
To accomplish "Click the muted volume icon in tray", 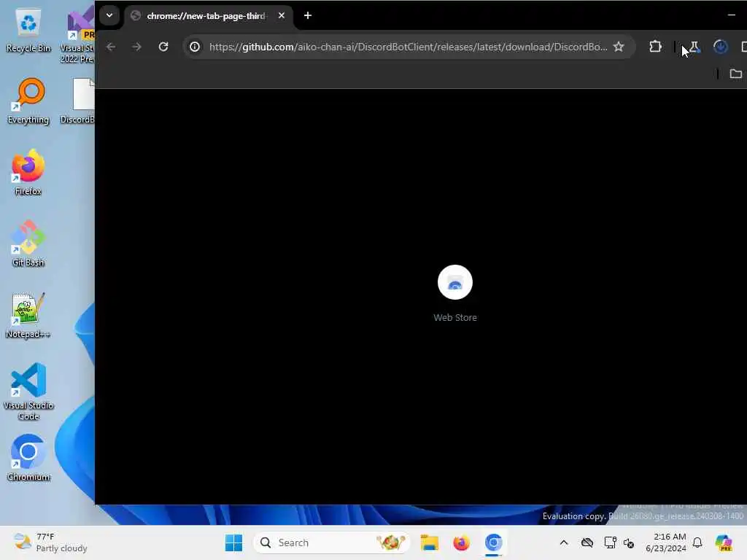I will pyautogui.click(x=629, y=542).
